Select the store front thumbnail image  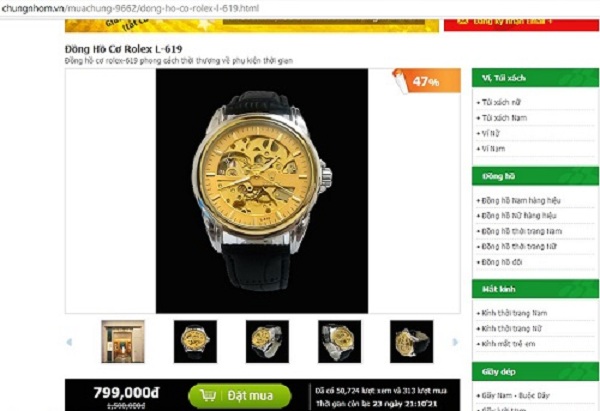click(123, 341)
